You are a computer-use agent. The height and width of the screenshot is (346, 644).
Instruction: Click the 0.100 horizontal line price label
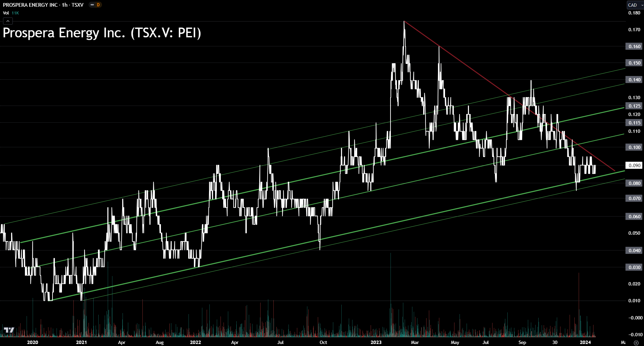[634, 147]
